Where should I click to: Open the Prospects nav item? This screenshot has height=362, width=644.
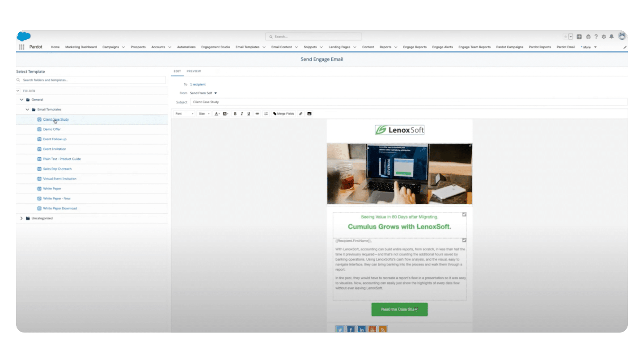[138, 47]
